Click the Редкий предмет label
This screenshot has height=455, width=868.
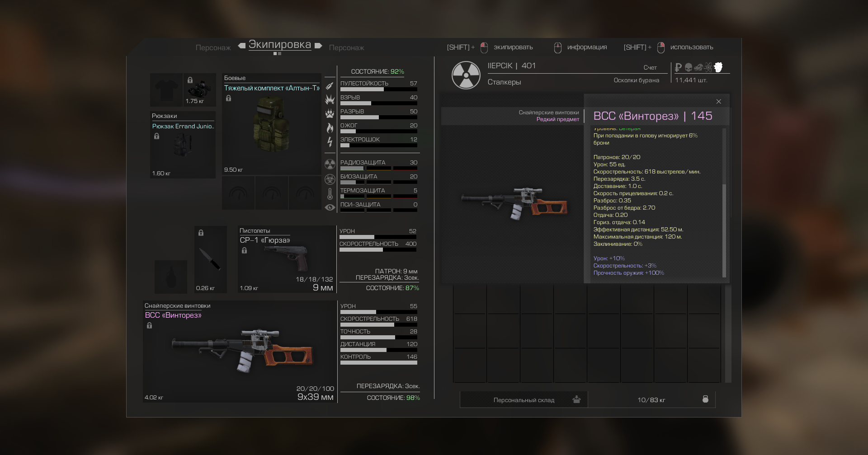557,119
